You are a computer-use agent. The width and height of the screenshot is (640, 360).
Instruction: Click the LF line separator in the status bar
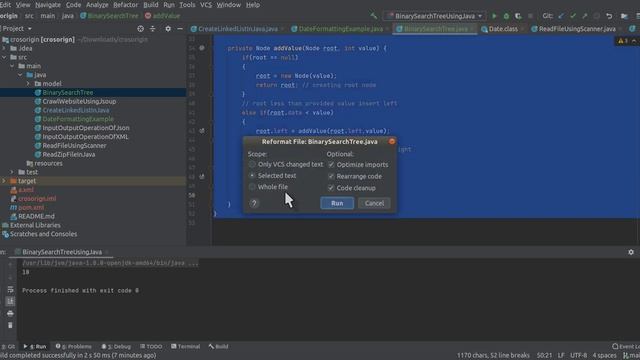click(x=561, y=356)
